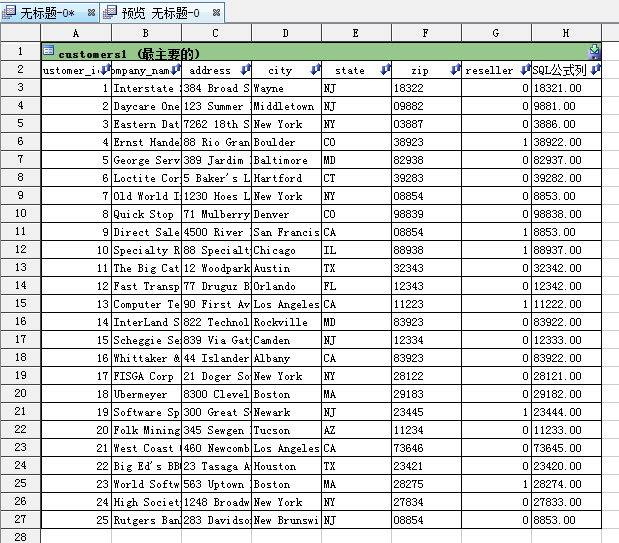Click cell with state FL
The image size is (619, 543).
pyautogui.click(x=356, y=286)
